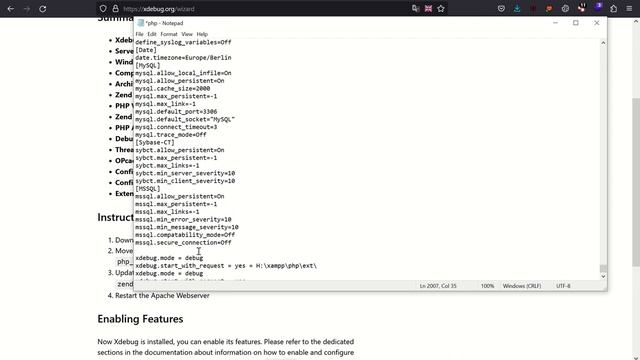640x360 pixels.
Task: Open Notepad's View menu
Action: click(x=187, y=34)
